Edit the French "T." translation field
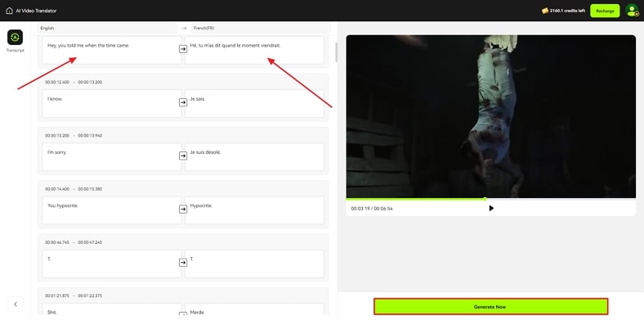This screenshot has width=644, height=320. [x=254, y=264]
